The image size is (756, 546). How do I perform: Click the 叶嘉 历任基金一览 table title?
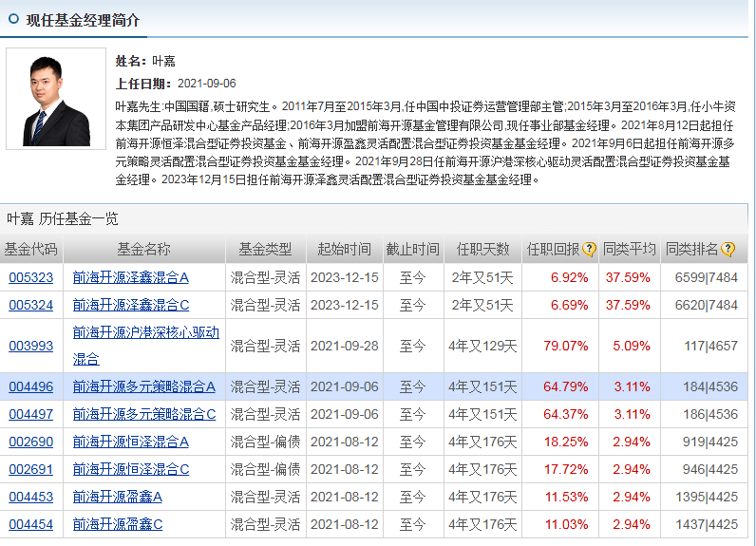point(62,218)
